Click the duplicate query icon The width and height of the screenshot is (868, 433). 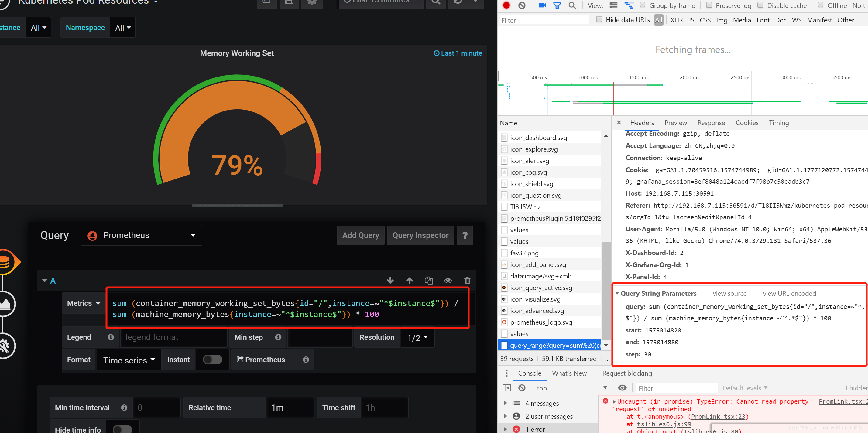tap(428, 280)
